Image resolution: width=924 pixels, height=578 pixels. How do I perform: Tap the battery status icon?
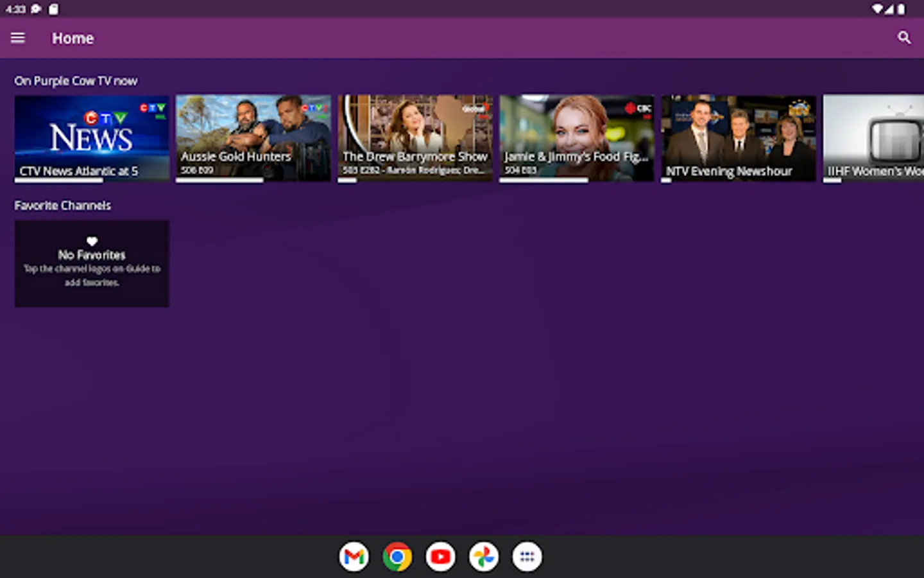click(x=901, y=9)
